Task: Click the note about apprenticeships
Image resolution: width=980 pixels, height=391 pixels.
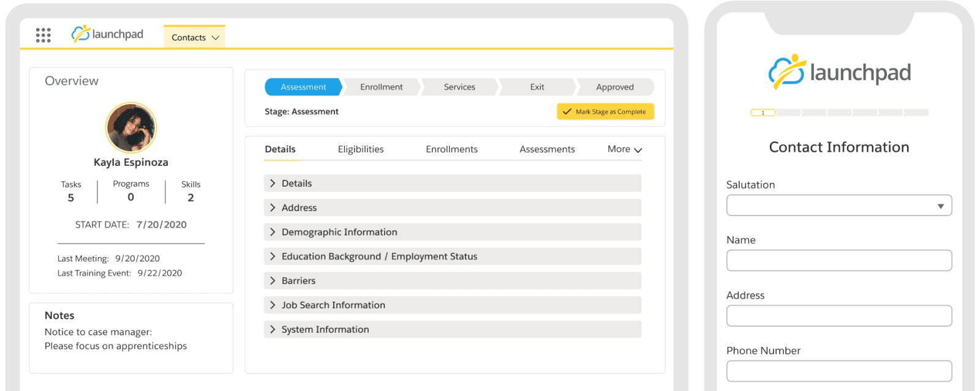Action: (x=116, y=346)
